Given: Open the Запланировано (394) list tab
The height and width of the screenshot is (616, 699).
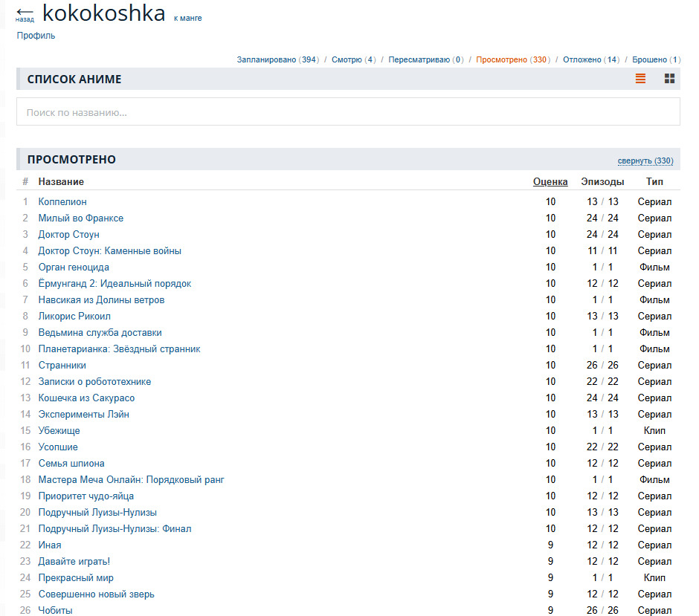Looking at the screenshot, I should pyautogui.click(x=277, y=59).
